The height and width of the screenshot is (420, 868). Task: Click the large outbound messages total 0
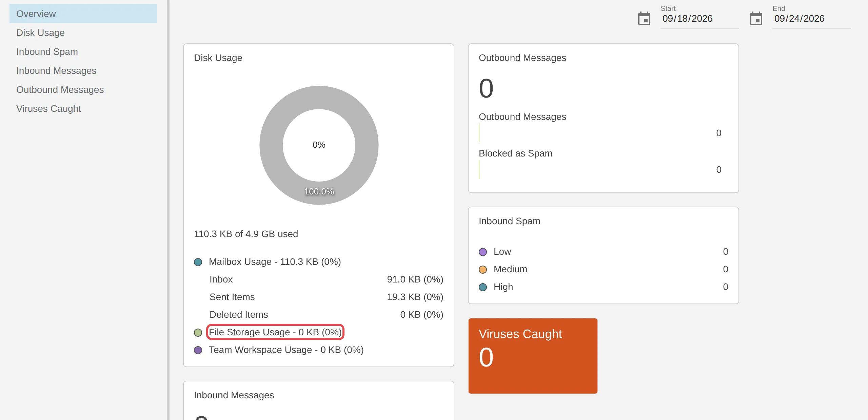486,88
